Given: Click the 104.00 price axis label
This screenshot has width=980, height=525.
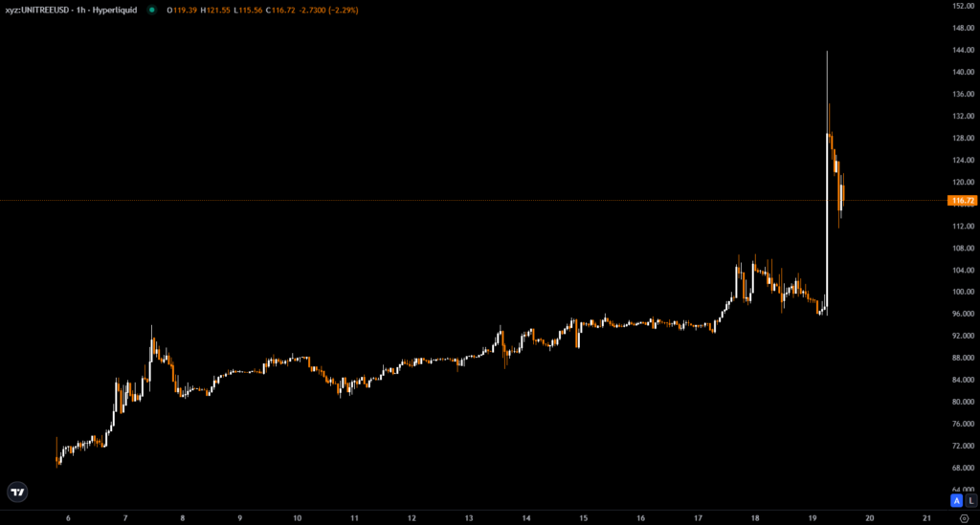Looking at the screenshot, I should [963, 271].
